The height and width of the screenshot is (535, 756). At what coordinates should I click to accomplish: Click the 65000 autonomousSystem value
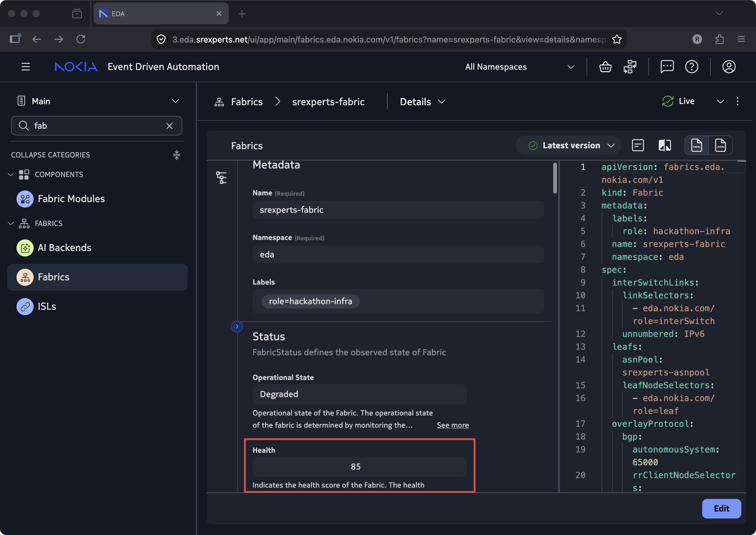[645, 462]
